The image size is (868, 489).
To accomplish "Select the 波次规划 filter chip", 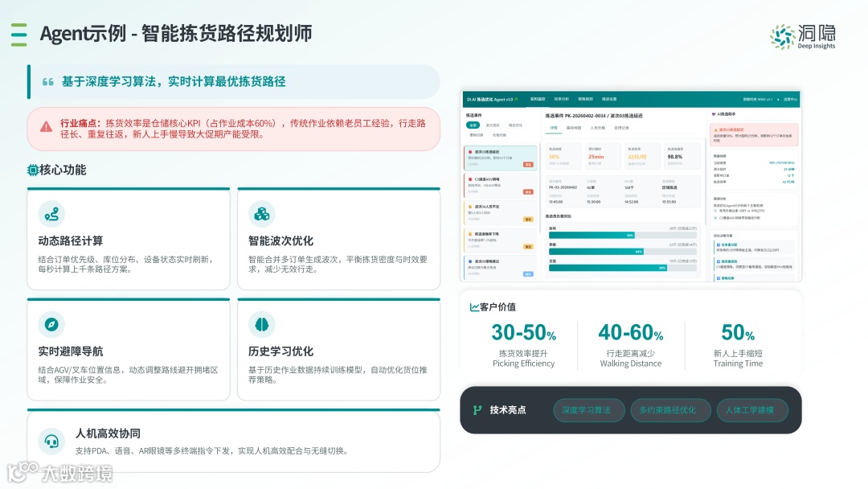I will point(493,125).
